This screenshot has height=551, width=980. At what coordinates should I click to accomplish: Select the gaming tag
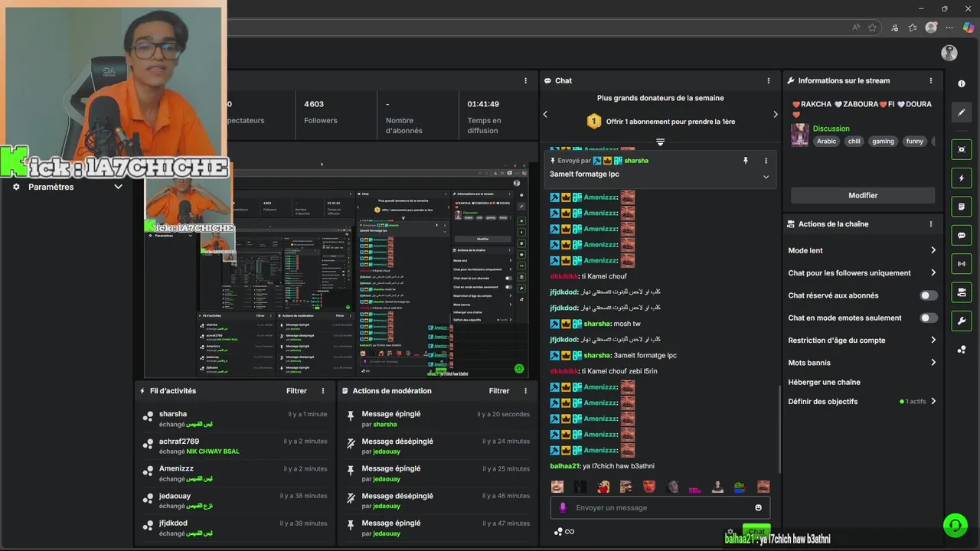883,141
